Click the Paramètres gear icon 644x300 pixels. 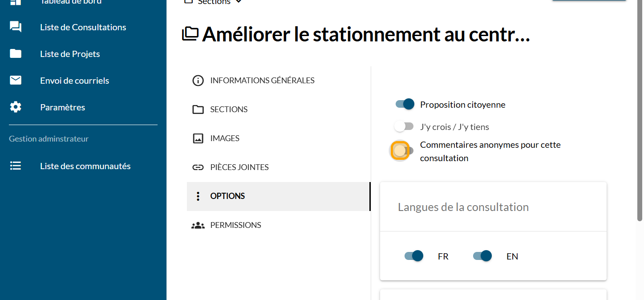coord(16,107)
